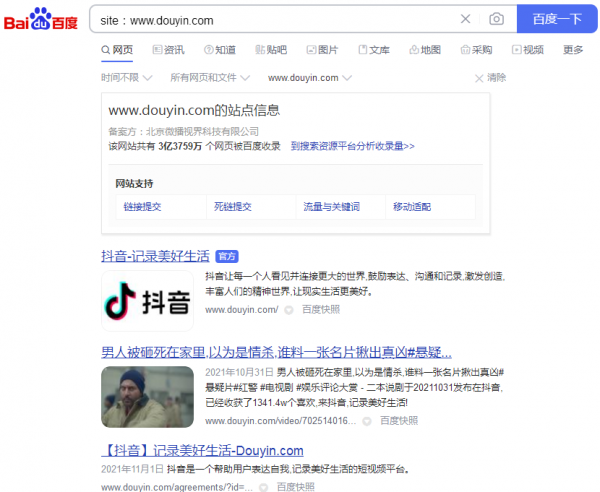Open 百度快照 for the agreements result
The image size is (600, 492).
[295, 487]
